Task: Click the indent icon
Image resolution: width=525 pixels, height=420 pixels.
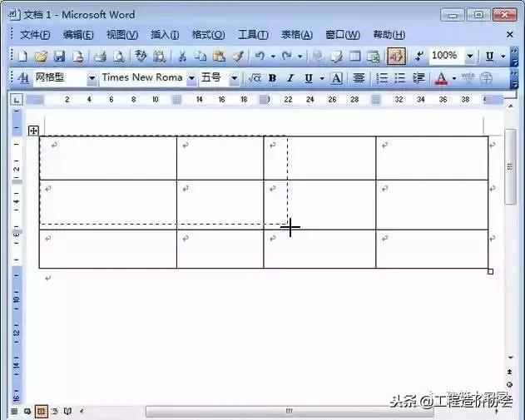Action: tap(419, 78)
